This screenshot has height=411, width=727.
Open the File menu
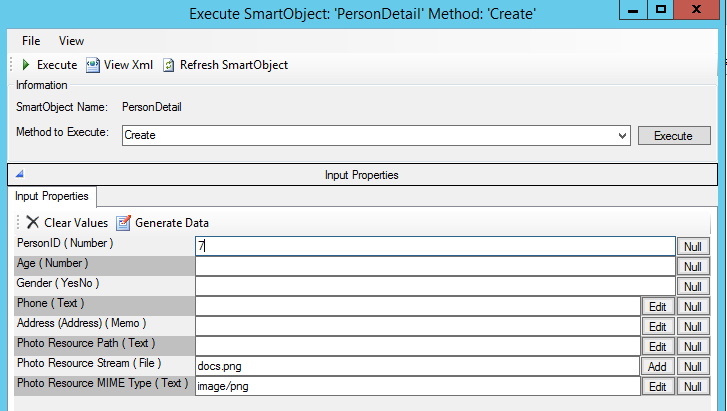pyautogui.click(x=31, y=41)
